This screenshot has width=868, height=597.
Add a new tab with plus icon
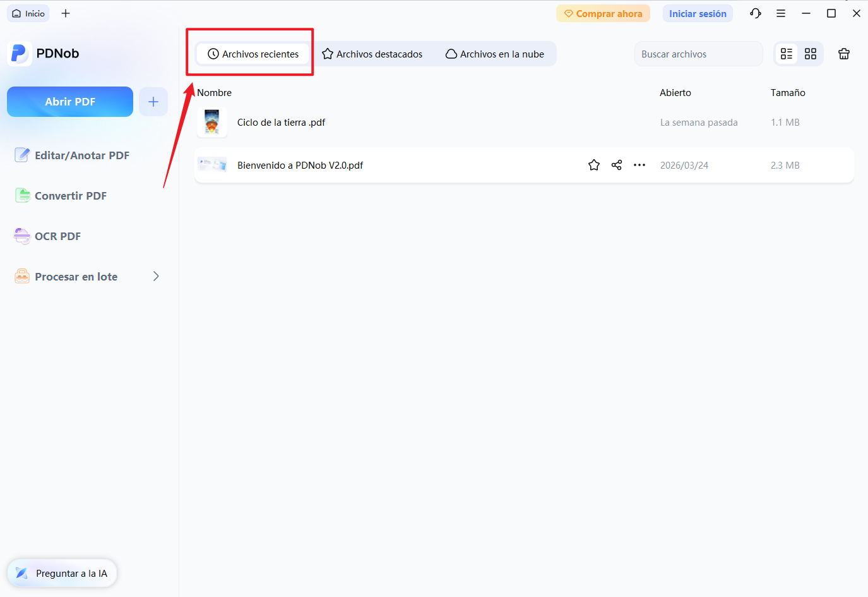(x=66, y=13)
